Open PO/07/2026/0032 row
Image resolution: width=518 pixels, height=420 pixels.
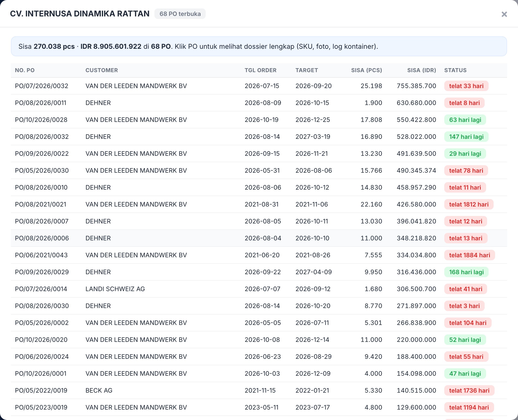point(259,86)
